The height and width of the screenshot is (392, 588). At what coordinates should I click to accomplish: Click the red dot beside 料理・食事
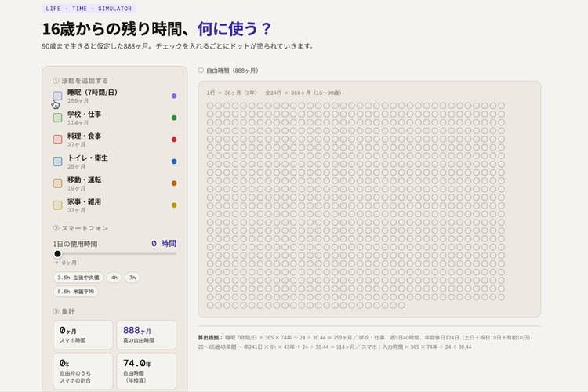click(x=174, y=140)
